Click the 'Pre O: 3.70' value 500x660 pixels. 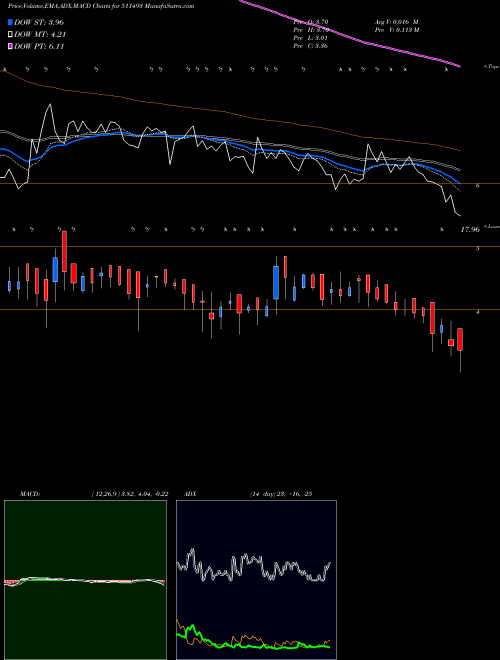[311, 21]
